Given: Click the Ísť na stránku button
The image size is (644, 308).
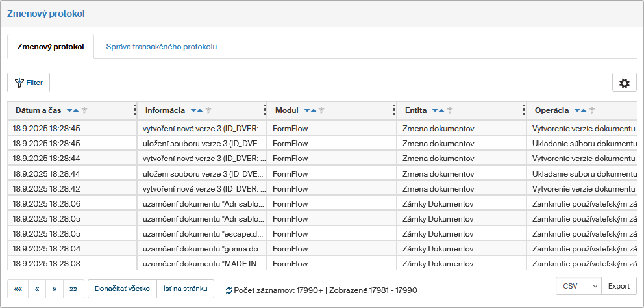Looking at the screenshot, I should point(186,289).
